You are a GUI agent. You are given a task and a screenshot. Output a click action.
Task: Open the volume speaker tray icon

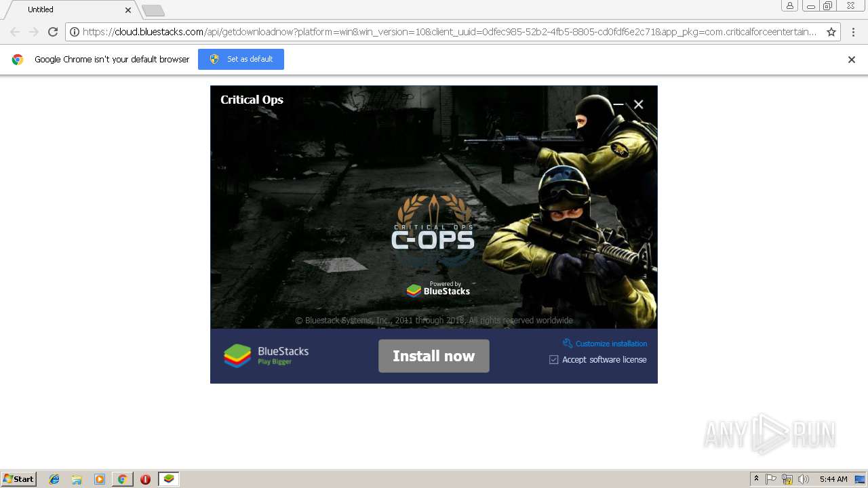pos(804,479)
